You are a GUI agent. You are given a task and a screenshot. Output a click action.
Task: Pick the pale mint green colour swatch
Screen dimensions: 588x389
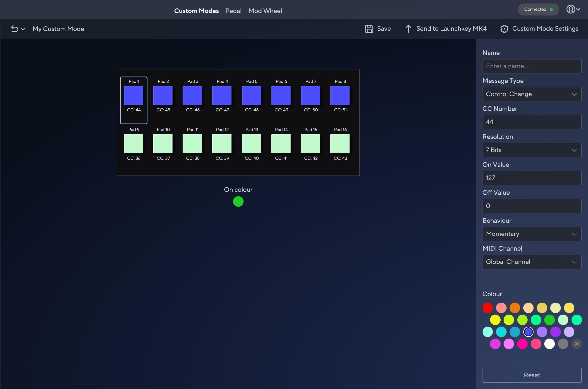pyautogui.click(x=563, y=320)
